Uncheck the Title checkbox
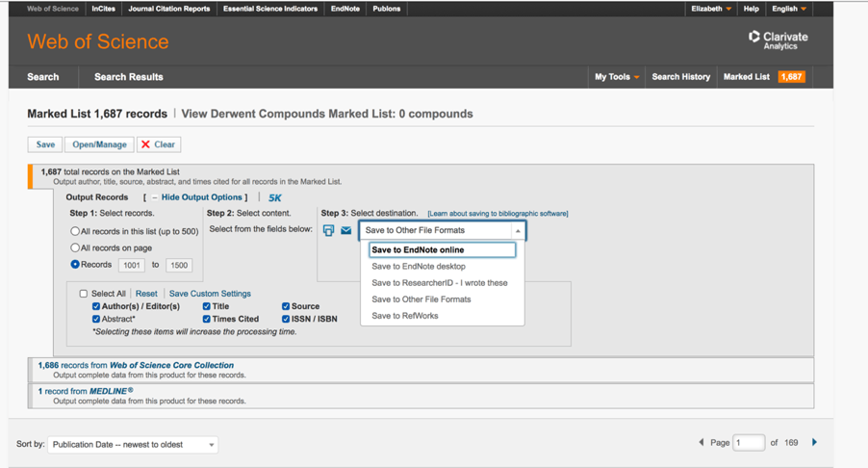 click(207, 306)
